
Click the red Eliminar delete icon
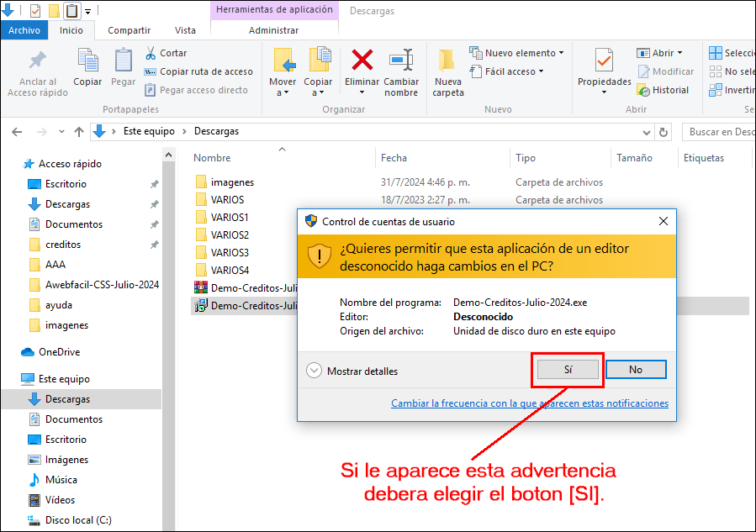362,61
